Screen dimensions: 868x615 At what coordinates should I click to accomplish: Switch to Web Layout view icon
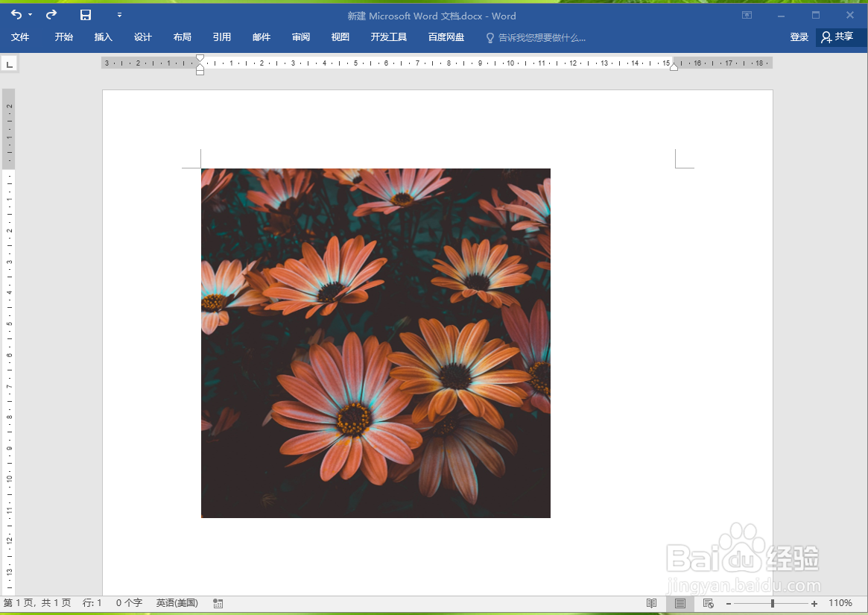tap(708, 603)
